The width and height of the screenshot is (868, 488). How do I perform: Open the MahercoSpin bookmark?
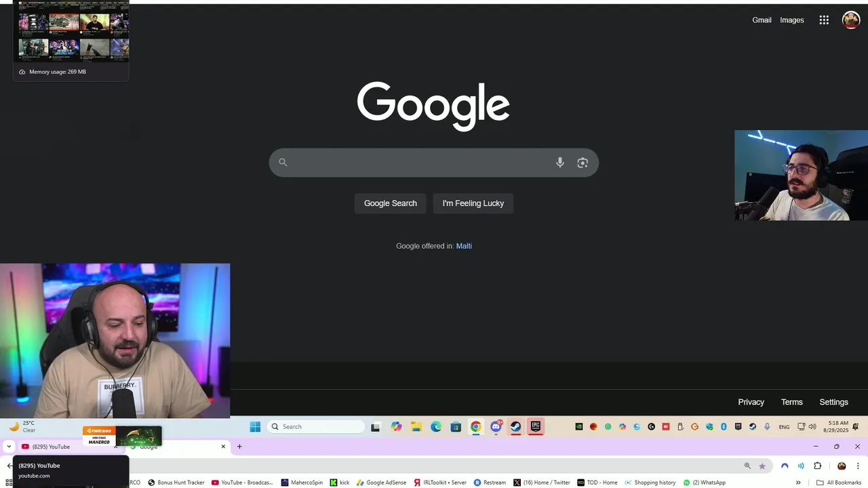302,483
